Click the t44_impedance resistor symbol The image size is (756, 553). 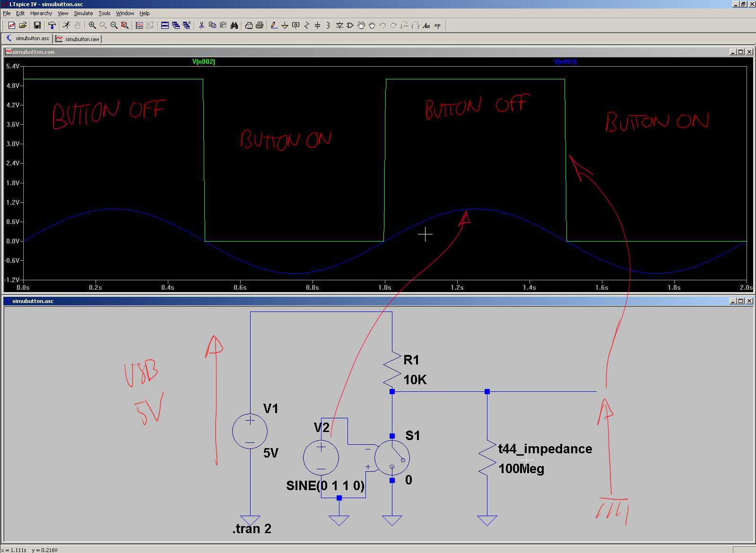click(487, 459)
